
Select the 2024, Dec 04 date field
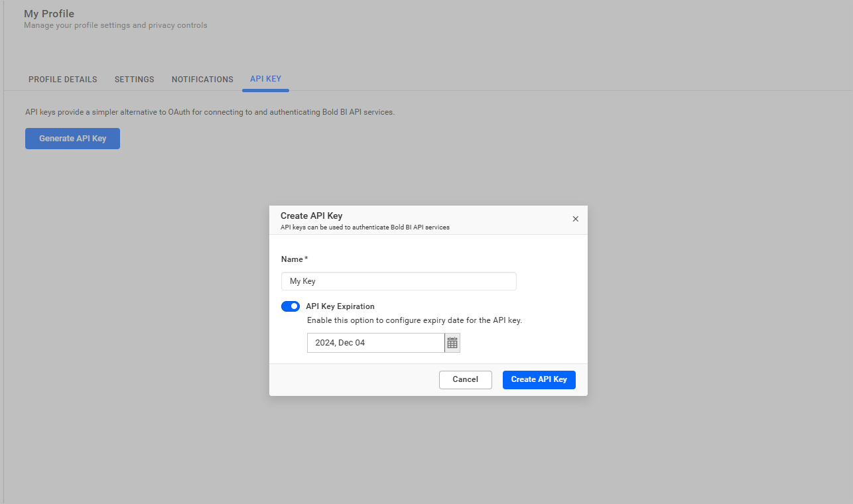[x=375, y=342]
